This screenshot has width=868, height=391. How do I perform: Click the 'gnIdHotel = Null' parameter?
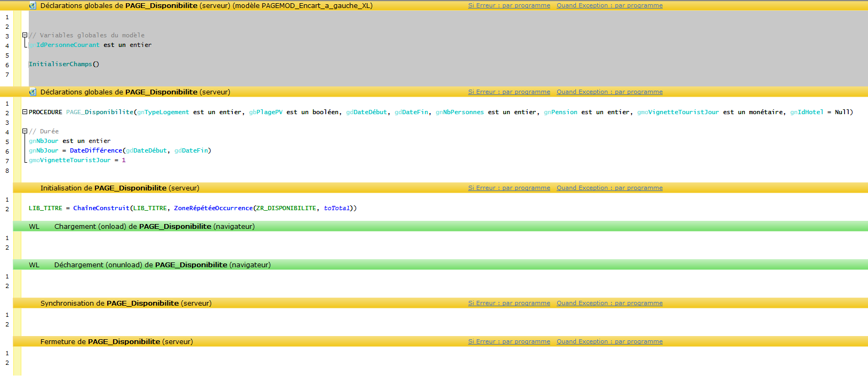819,112
